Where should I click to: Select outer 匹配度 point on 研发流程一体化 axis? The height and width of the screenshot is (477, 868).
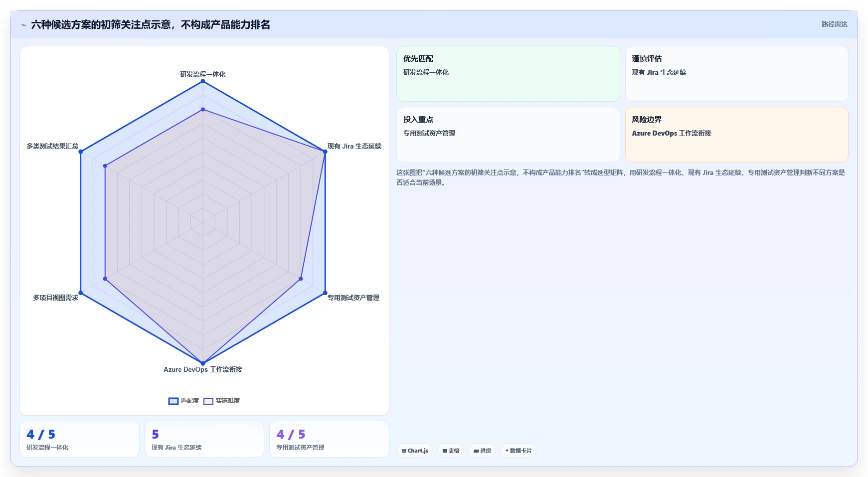(x=203, y=81)
